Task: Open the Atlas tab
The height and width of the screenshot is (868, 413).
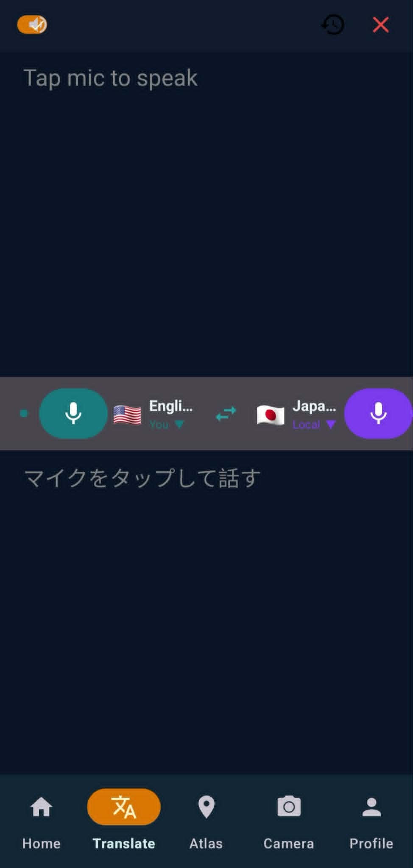Action: (x=206, y=821)
